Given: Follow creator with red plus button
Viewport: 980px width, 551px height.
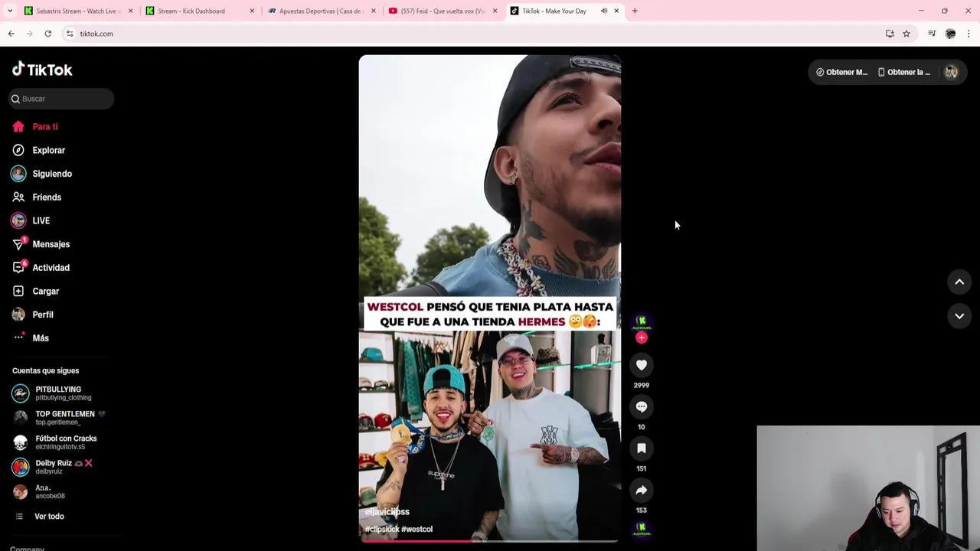Looking at the screenshot, I should click(642, 337).
